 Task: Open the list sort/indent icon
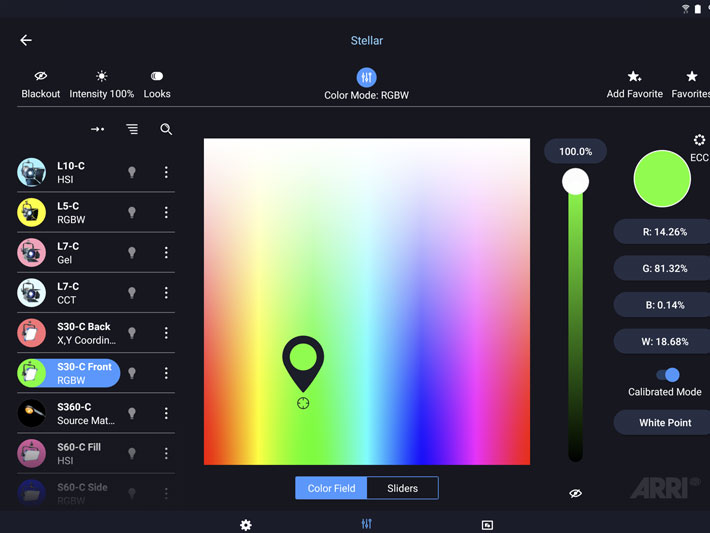[132, 130]
